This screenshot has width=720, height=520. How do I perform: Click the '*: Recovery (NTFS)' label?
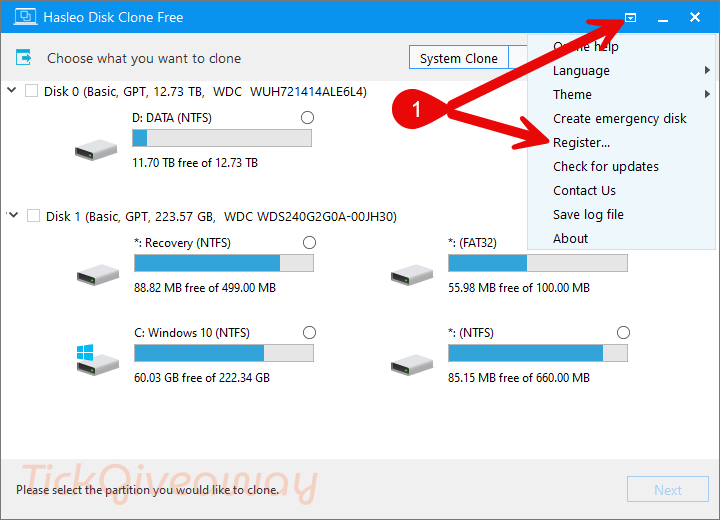coord(182,243)
